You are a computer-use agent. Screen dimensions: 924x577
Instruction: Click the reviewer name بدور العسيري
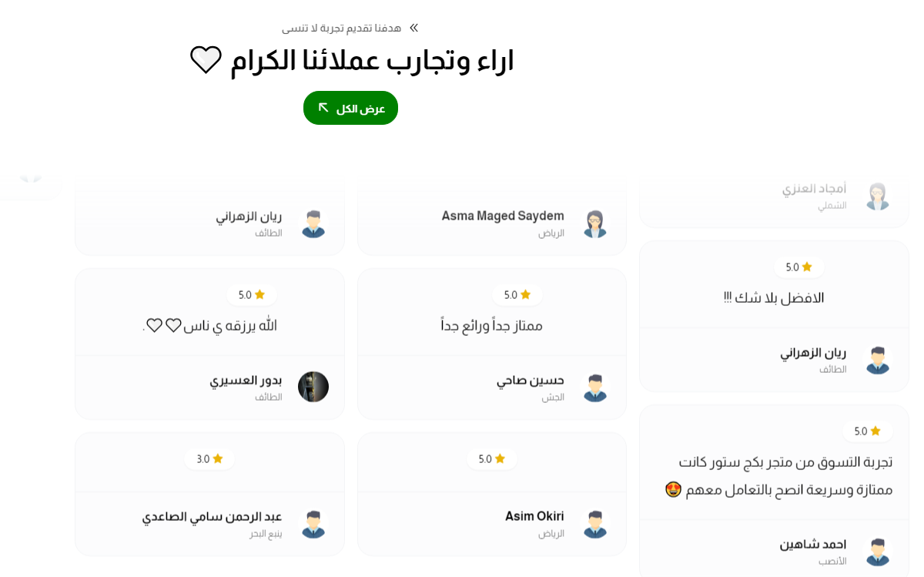[246, 380]
